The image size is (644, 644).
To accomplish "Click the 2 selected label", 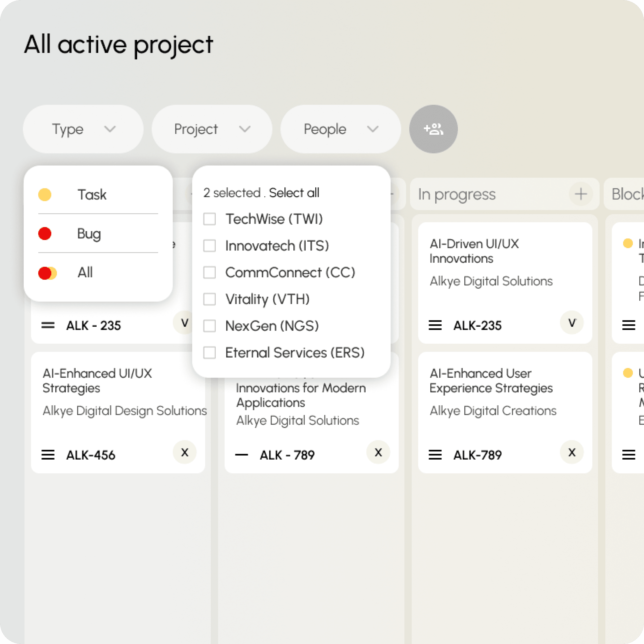I will point(232,193).
